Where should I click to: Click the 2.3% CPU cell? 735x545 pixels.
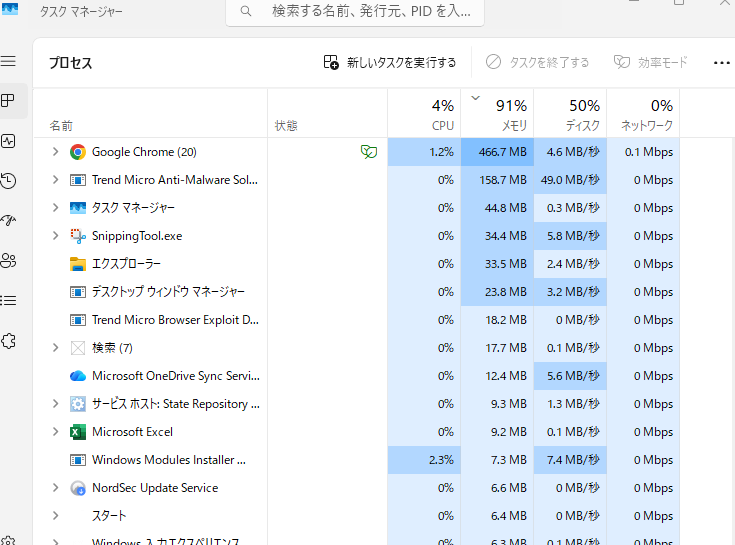(x=424, y=460)
